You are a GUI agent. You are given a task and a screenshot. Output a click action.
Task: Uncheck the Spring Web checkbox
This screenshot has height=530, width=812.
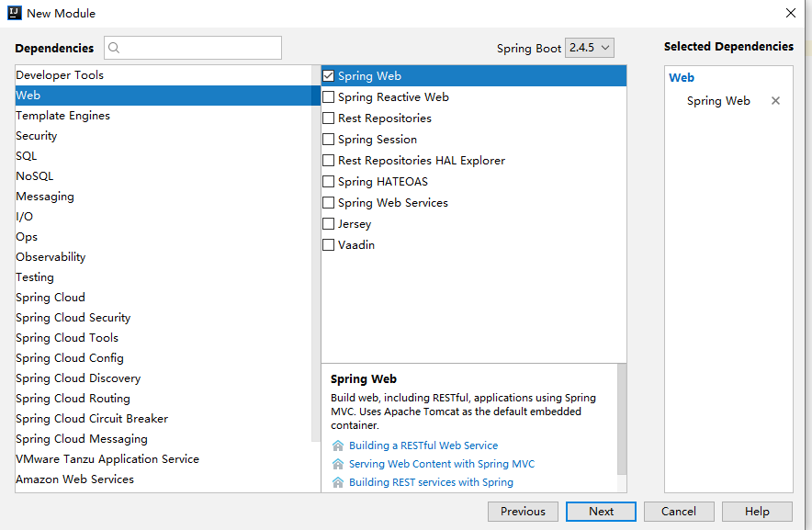point(328,75)
